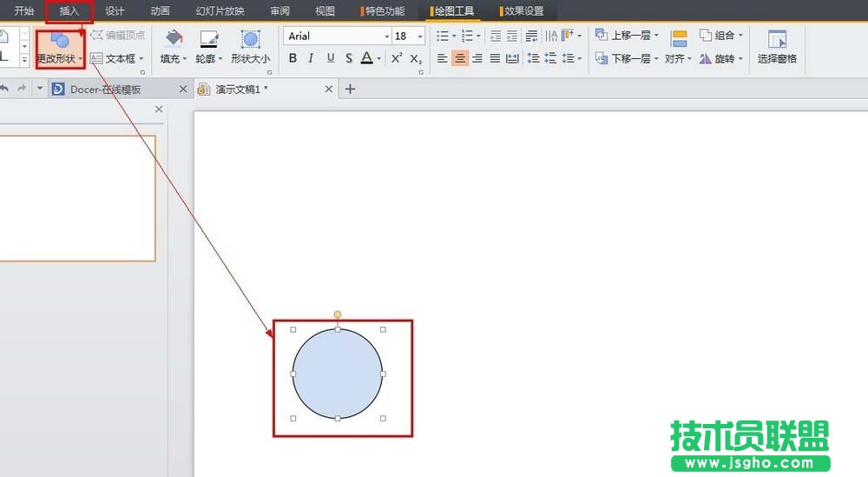Toggle italic formatting

click(x=311, y=58)
